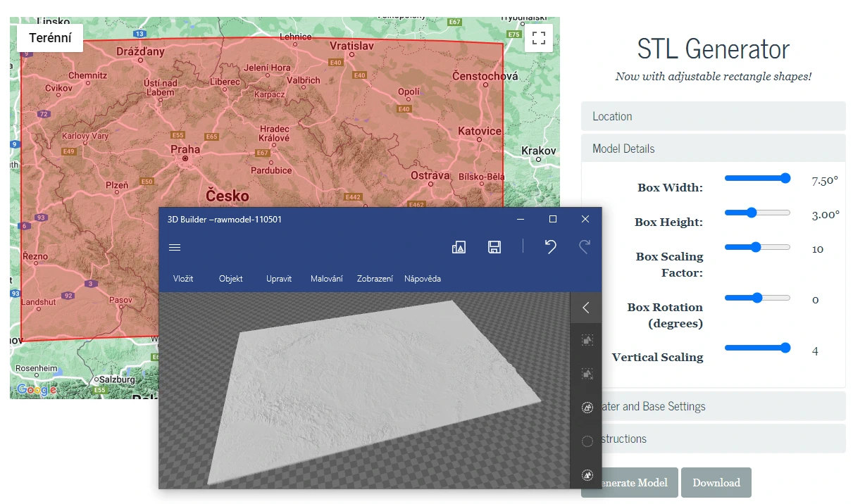The width and height of the screenshot is (853, 504).
Task: Click the Chemnitz label on the map
Action: pos(87,75)
